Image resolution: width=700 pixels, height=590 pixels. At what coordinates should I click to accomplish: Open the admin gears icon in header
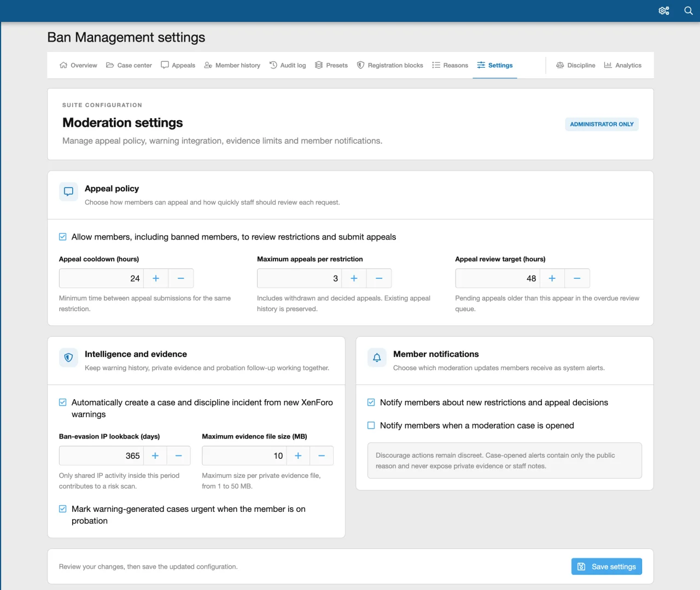pos(664,10)
